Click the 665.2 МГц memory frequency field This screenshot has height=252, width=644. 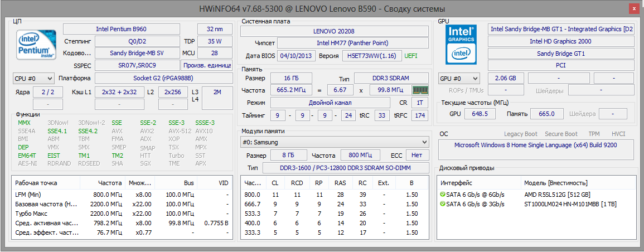point(290,90)
